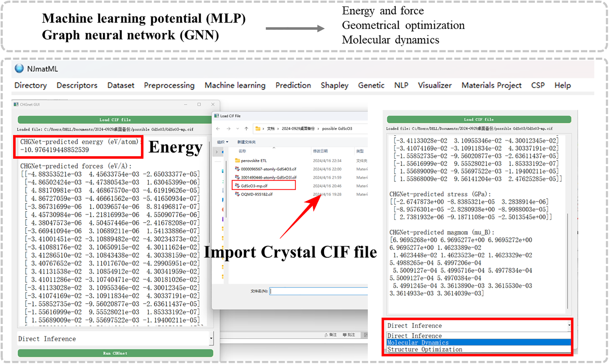609x364 pixels.
Task: Select the GdScO3-mp.cif file
Action: pyautogui.click(x=254, y=186)
